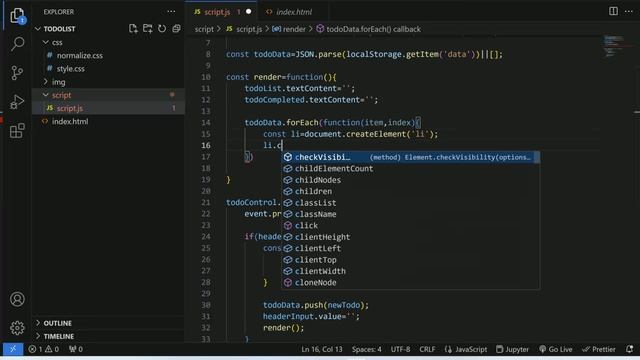Select the checkVisibility suggestion

(x=411, y=157)
